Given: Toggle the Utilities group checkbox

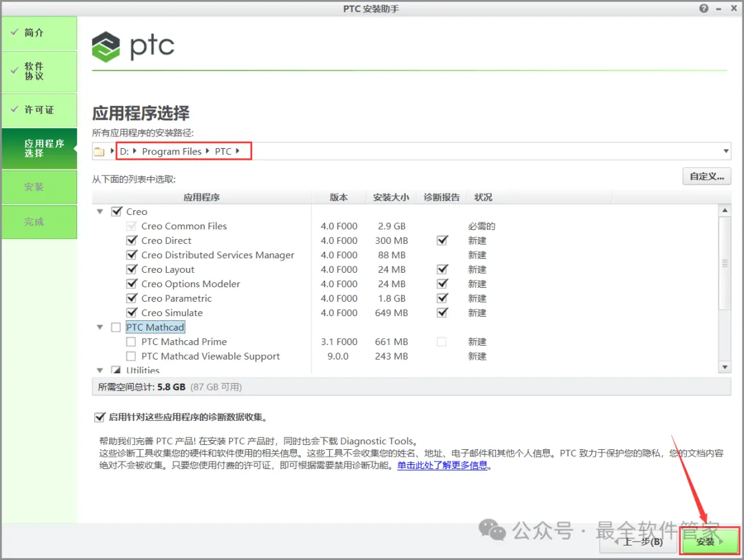Looking at the screenshot, I should point(116,370).
